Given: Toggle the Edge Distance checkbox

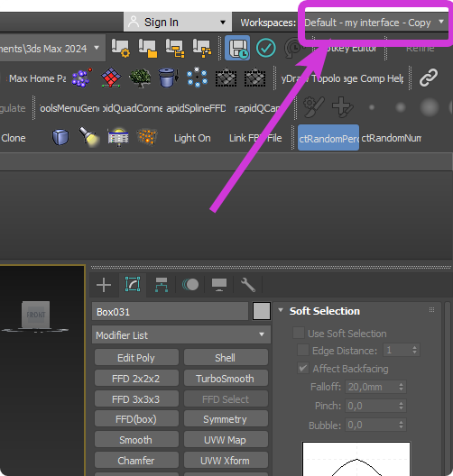Looking at the screenshot, I should [303, 350].
